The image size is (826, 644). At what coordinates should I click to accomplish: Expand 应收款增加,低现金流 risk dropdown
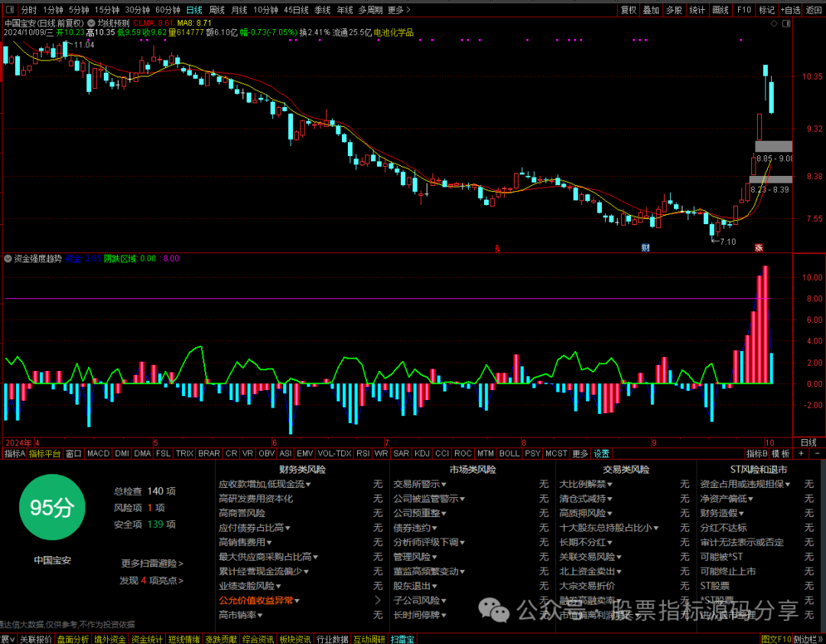(x=308, y=484)
